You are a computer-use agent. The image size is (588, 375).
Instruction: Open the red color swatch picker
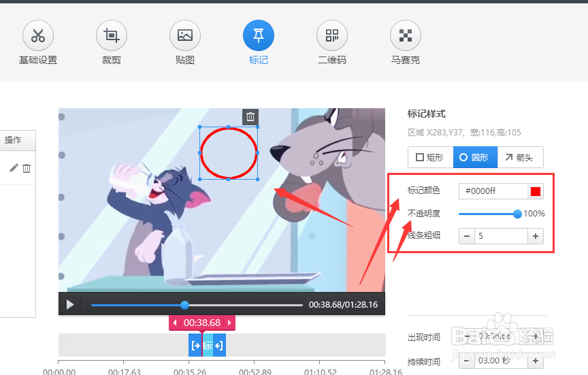pyautogui.click(x=536, y=191)
